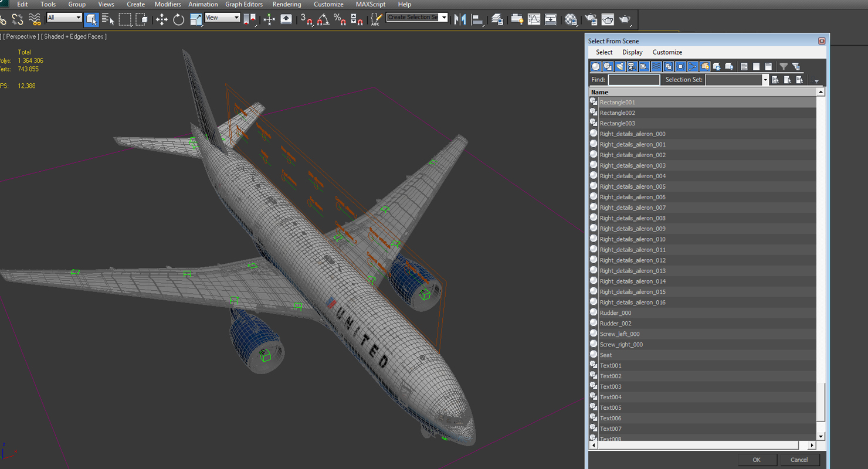Select Rectangle002 in the list
This screenshot has width=868, height=469.
coord(703,113)
